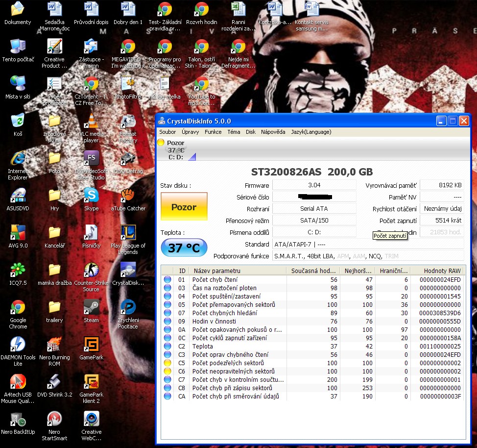
Task: Open the Soubor menu
Action: 167,132
